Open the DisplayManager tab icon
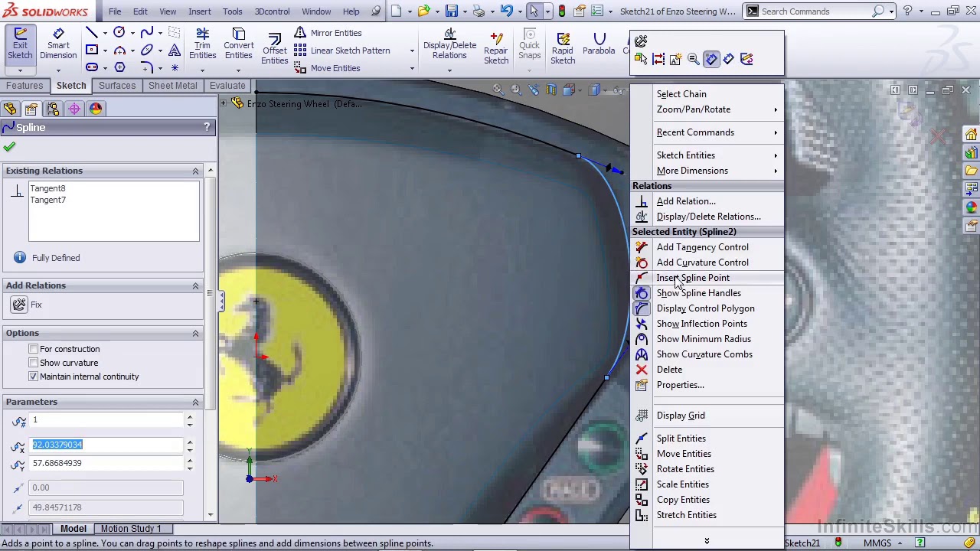 click(96, 109)
